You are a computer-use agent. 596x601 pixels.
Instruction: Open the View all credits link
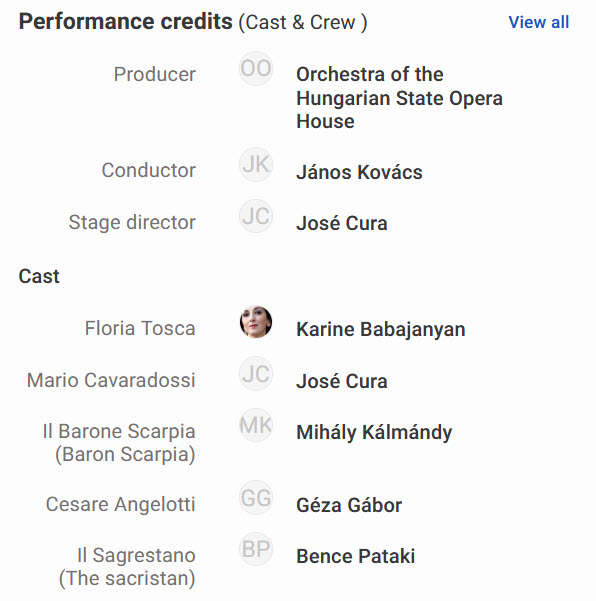coord(539,22)
